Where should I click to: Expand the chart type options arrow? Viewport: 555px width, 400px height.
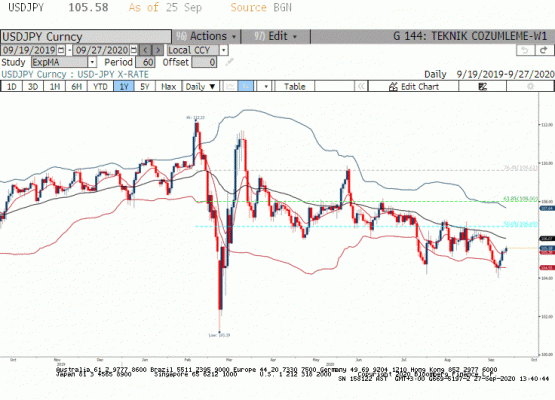point(266,86)
